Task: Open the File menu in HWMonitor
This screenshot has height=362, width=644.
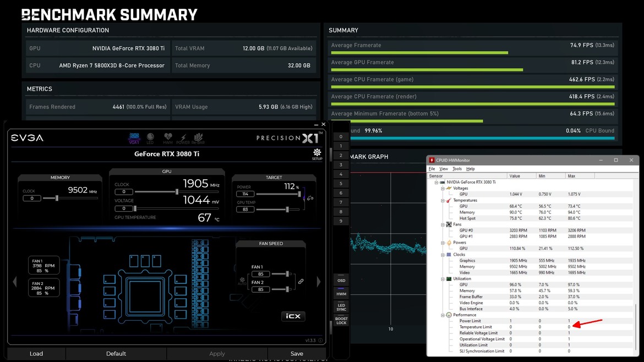Action: coord(432,169)
